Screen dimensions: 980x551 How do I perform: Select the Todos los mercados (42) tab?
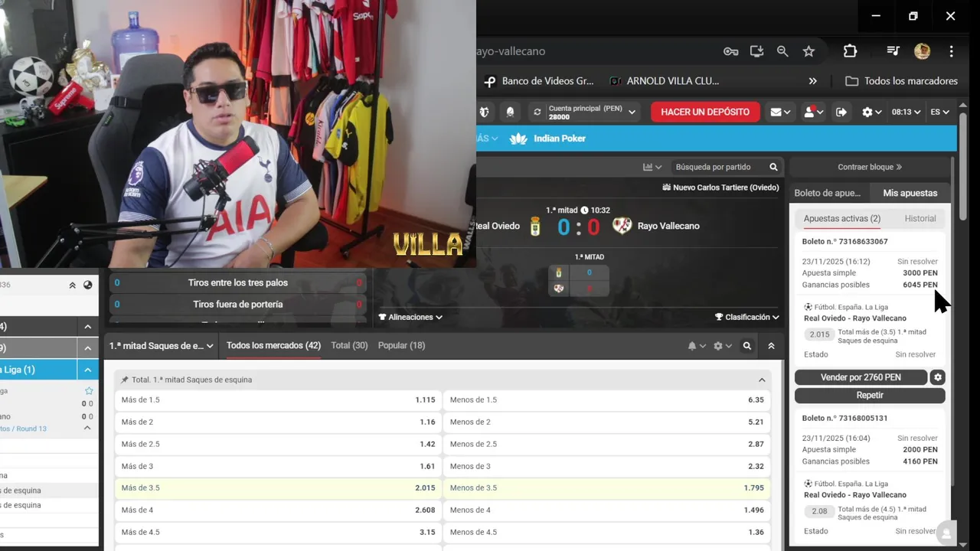[x=273, y=346]
